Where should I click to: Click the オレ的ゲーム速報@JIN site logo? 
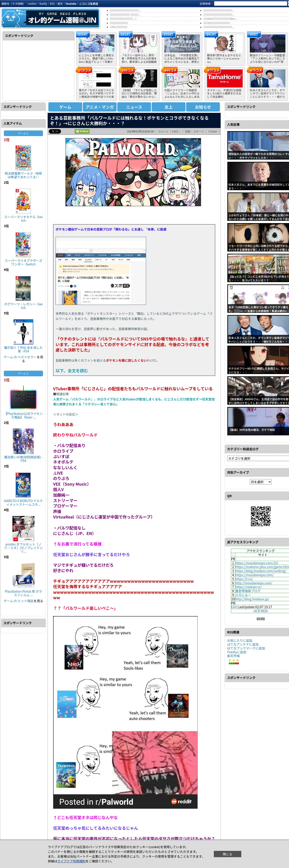(x=50, y=18)
